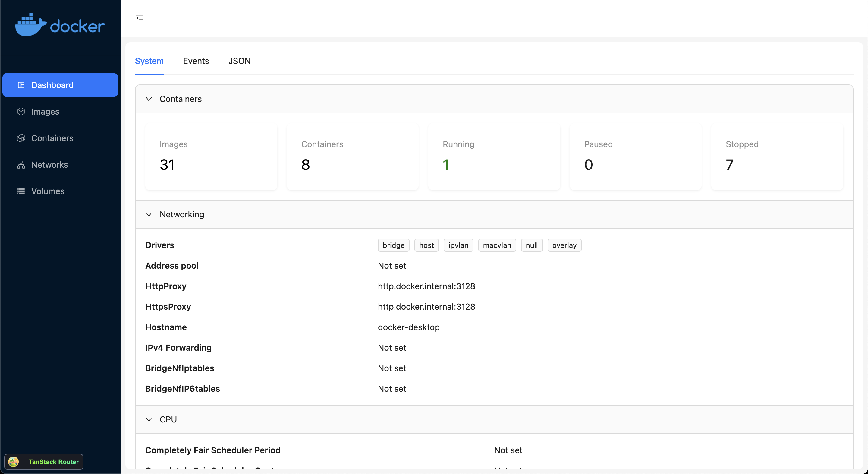Click the Networks cluster icon

(21, 165)
